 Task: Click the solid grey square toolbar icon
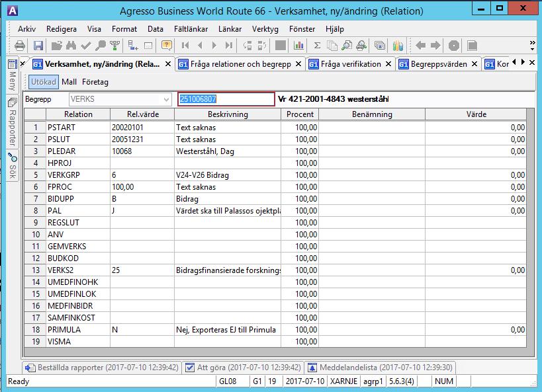[281, 46]
